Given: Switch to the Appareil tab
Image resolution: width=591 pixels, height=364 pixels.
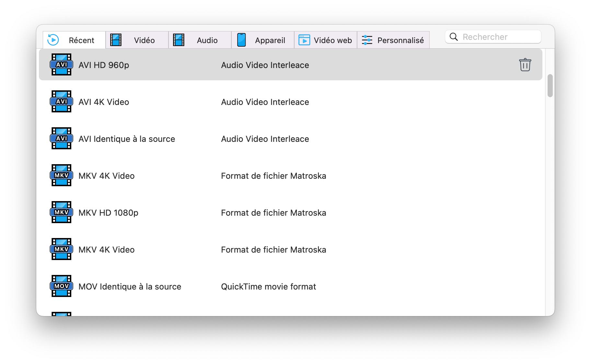Looking at the screenshot, I should (x=262, y=40).
